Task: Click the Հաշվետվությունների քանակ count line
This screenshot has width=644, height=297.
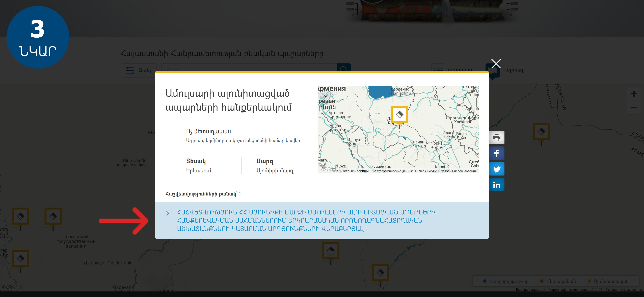Action: coord(203,194)
